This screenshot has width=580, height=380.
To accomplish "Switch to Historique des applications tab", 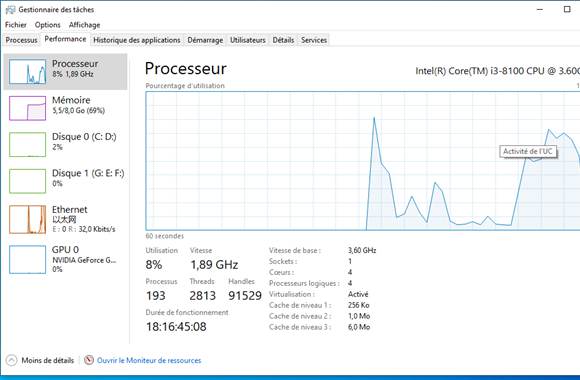I will 136,40.
